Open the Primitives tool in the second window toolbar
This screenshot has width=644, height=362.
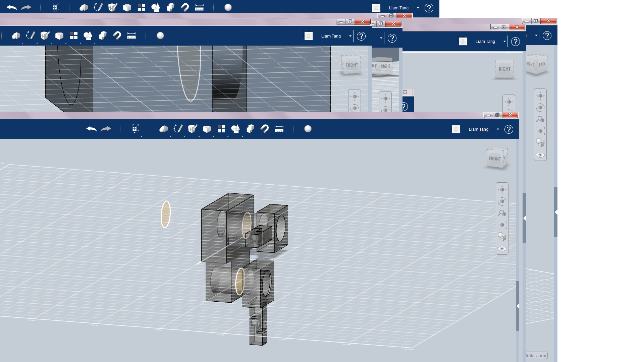(16, 36)
